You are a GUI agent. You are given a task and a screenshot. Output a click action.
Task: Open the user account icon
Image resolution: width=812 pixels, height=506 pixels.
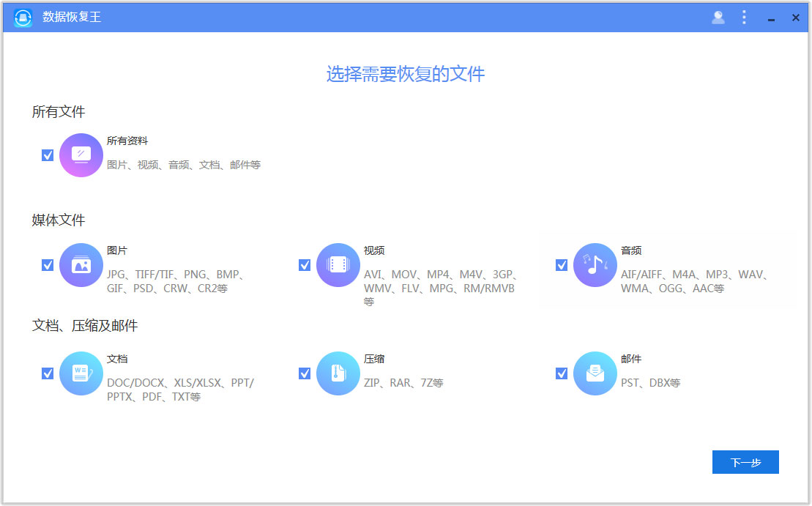718,17
